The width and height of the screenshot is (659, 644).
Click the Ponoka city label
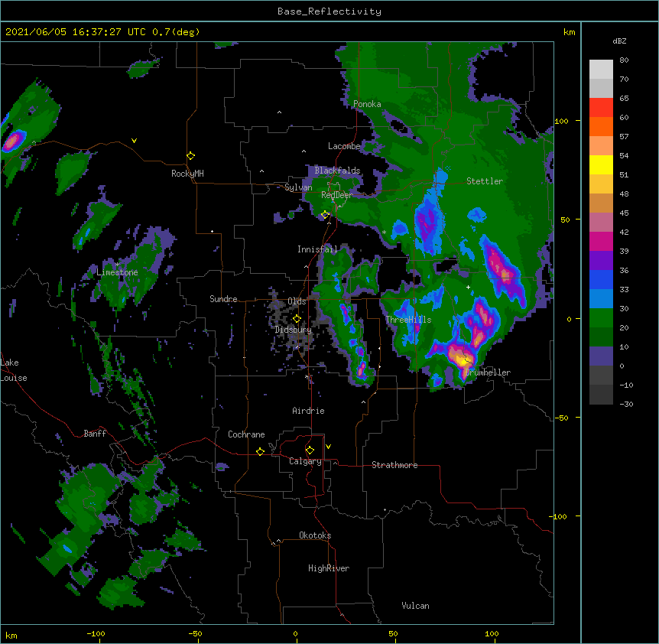coord(367,104)
